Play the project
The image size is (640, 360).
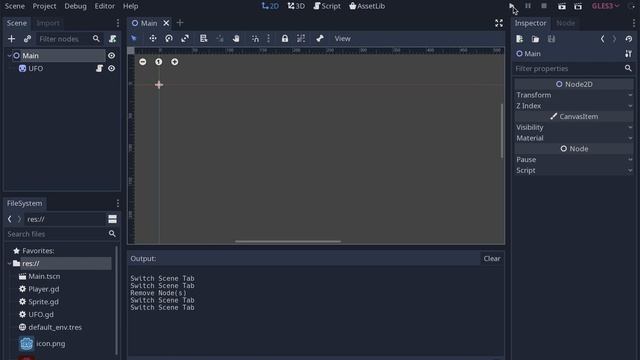point(511,6)
